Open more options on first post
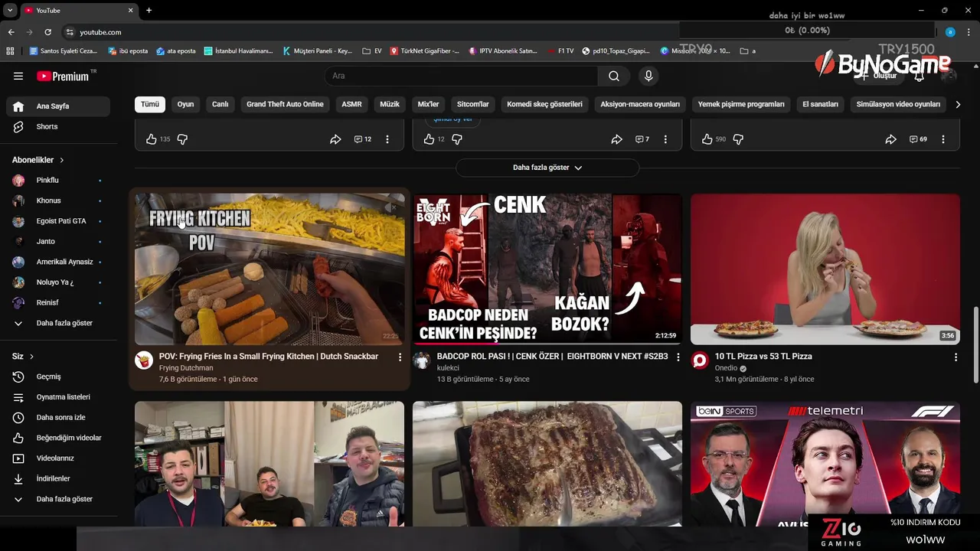 click(x=387, y=139)
